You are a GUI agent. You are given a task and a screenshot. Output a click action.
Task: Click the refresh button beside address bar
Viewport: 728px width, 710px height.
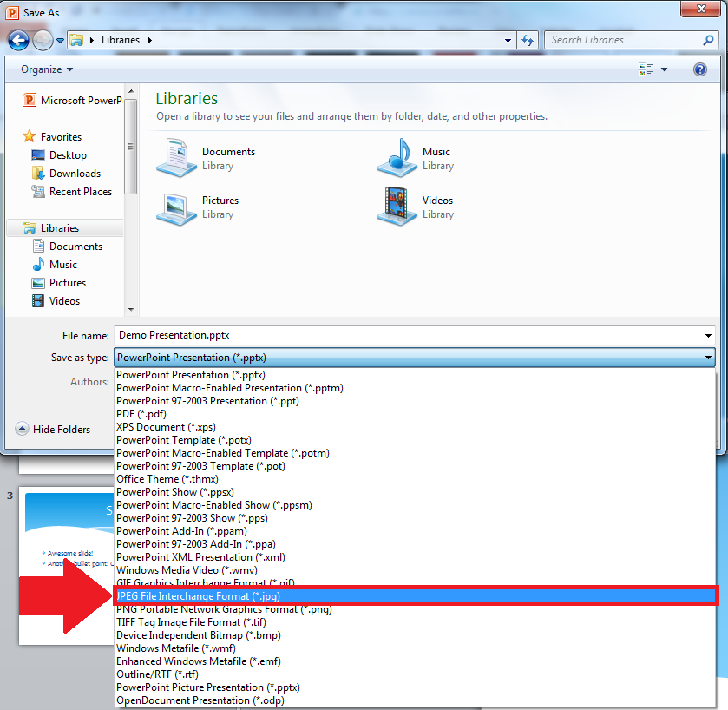tap(528, 40)
